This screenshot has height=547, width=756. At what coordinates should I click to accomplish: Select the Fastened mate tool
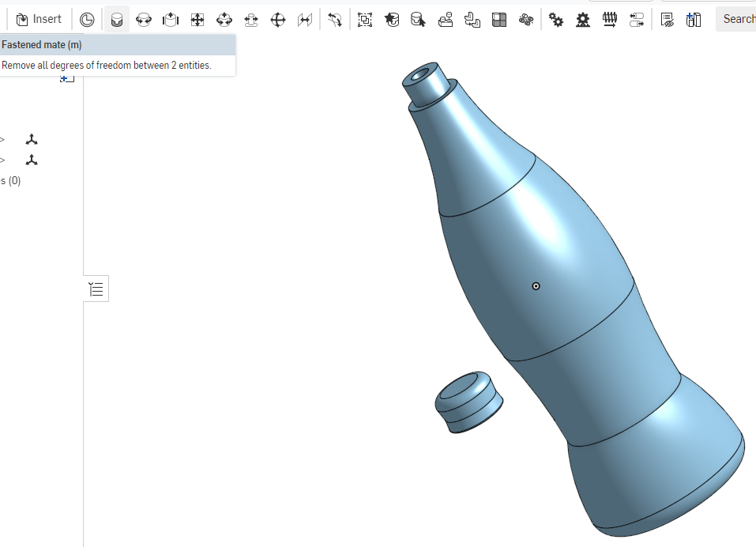tap(116, 18)
